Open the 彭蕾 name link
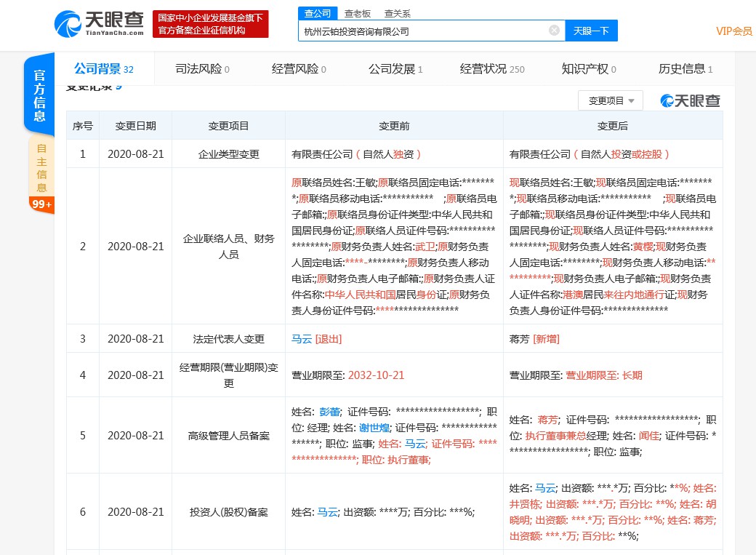Viewport: 756px width, 555px height. pyautogui.click(x=330, y=412)
